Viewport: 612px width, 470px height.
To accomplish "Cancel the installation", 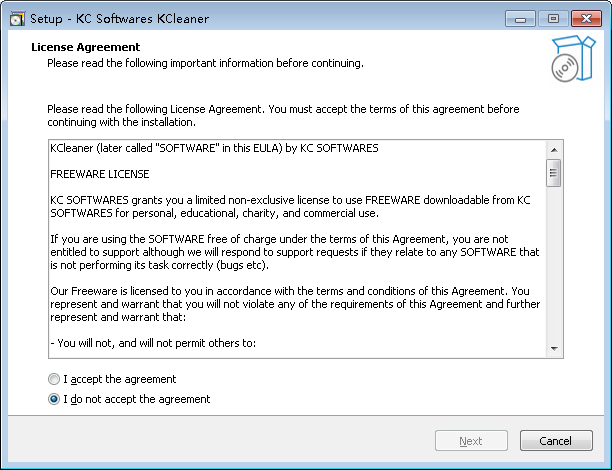I will [x=555, y=441].
